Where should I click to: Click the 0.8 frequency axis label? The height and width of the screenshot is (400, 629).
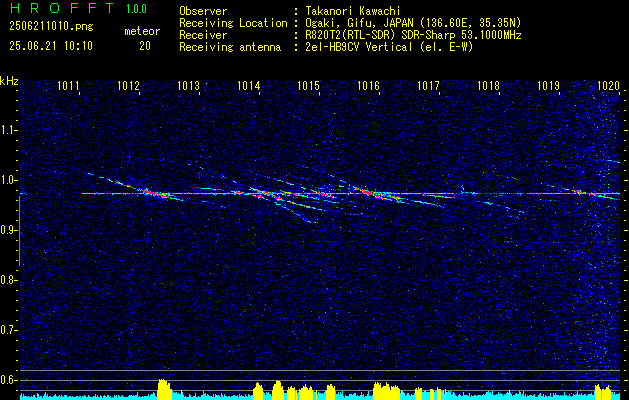click(7, 280)
